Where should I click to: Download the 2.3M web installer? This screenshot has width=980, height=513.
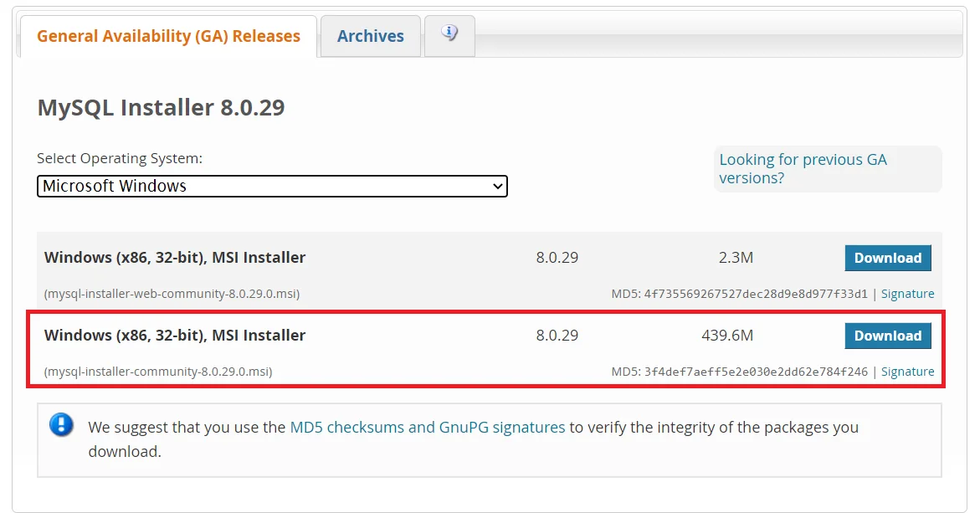click(888, 258)
